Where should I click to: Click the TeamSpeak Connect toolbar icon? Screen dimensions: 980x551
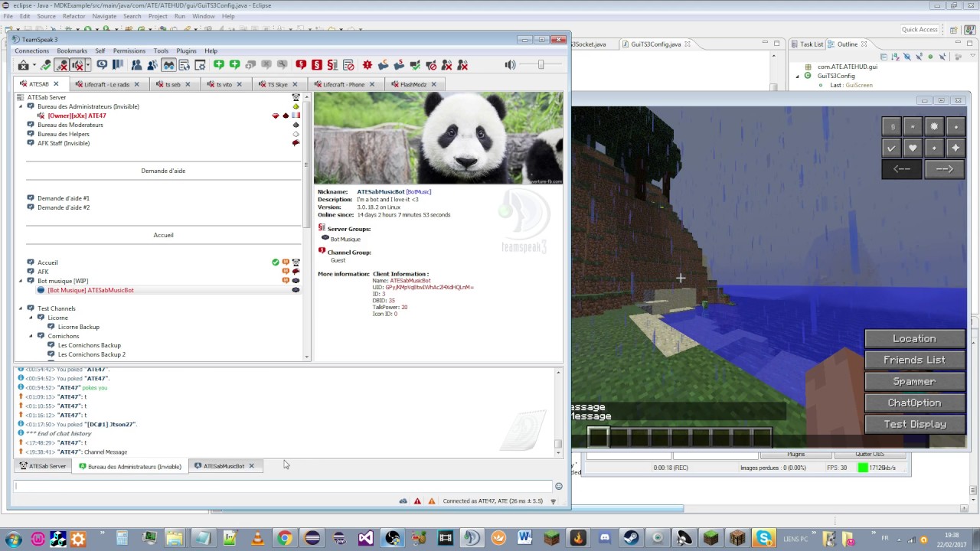point(23,65)
